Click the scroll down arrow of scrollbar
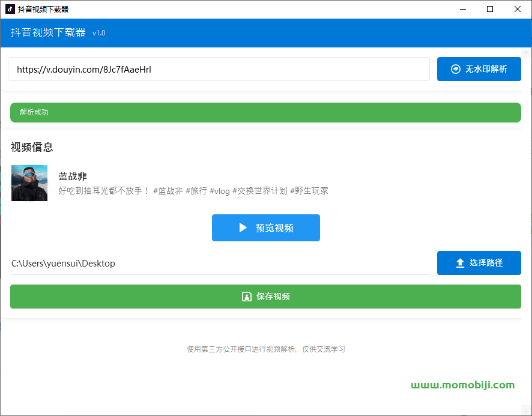This screenshot has height=416, width=532. coord(526,411)
